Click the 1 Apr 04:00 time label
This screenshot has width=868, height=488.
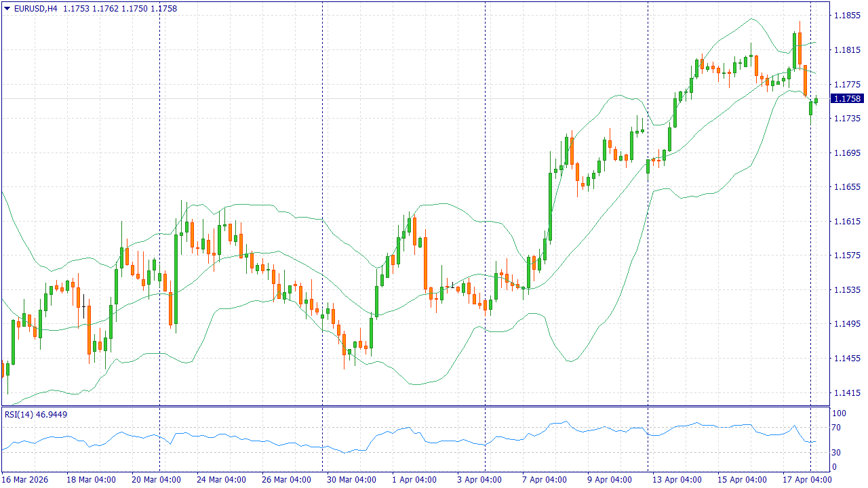pos(413,480)
